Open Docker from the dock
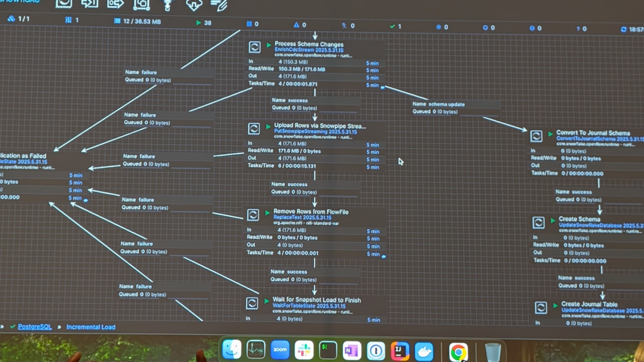 coord(424,352)
